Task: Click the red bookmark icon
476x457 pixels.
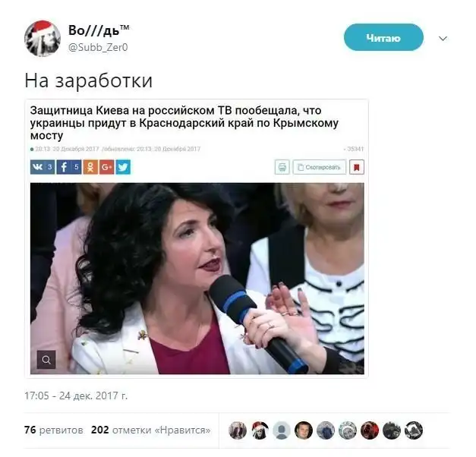Action: (x=357, y=167)
